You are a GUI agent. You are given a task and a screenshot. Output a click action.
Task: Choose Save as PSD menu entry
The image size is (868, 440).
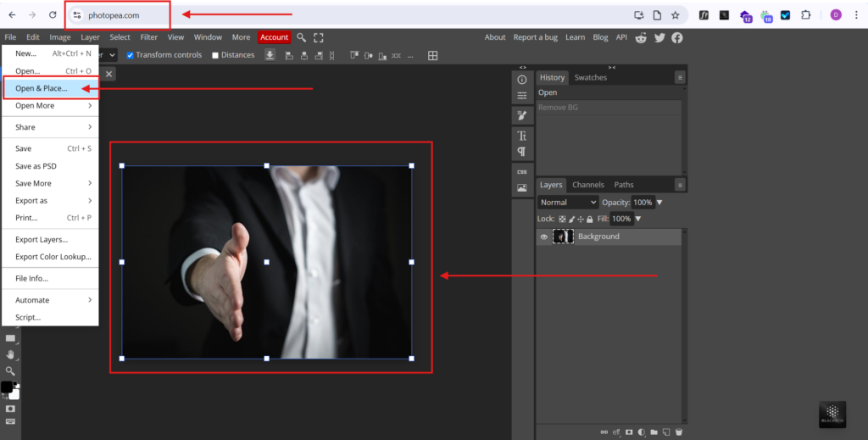pyautogui.click(x=51, y=166)
